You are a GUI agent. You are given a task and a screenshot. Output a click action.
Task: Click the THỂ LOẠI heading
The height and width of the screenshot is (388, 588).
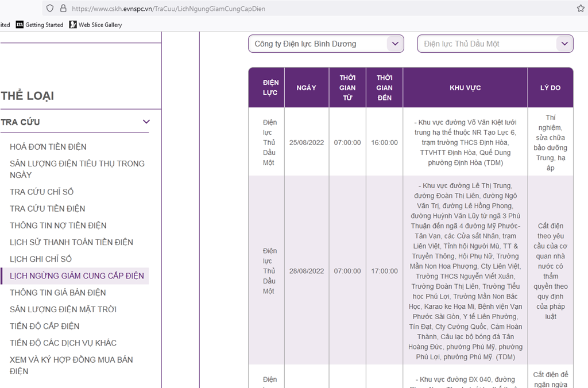(x=28, y=96)
